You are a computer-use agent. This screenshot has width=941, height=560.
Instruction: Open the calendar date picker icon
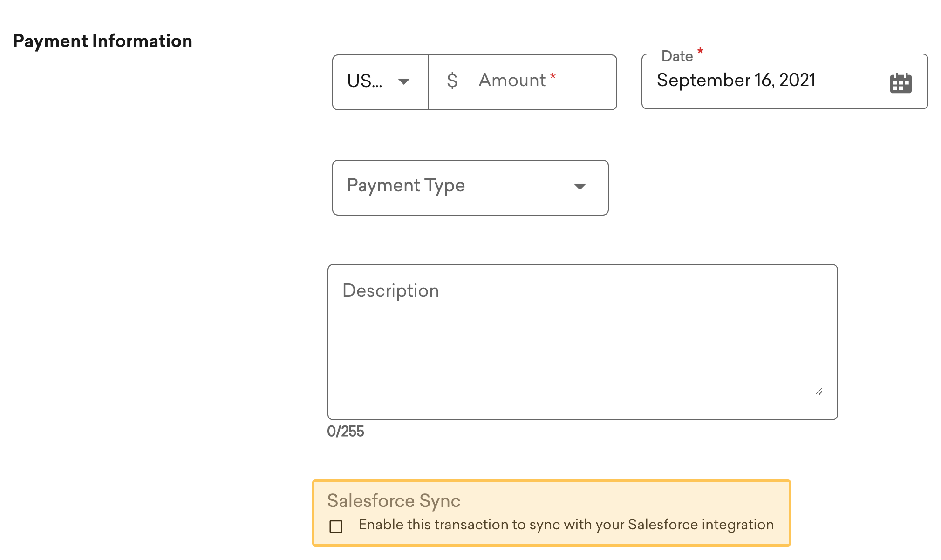pos(900,83)
